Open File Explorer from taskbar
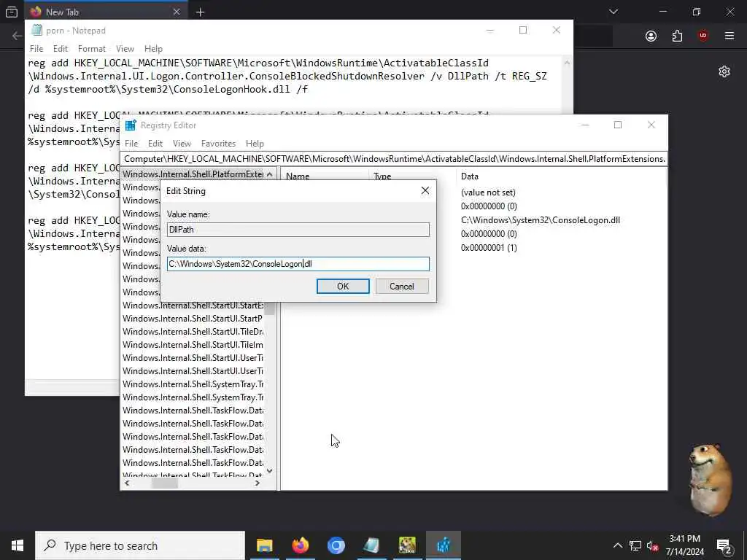Screen dimensions: 747x560 [264, 545]
